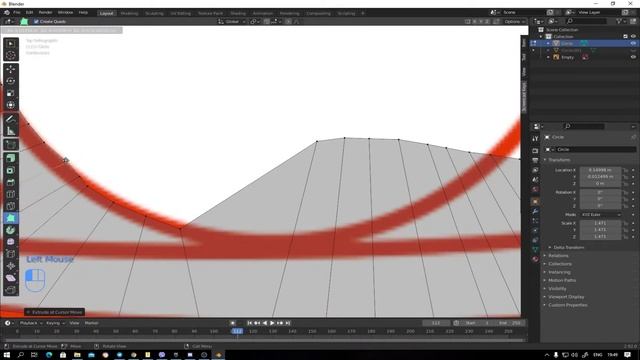Image resolution: width=640 pixels, height=360 pixels.
Task: Expand the Delta Transform panel
Action: (569, 247)
